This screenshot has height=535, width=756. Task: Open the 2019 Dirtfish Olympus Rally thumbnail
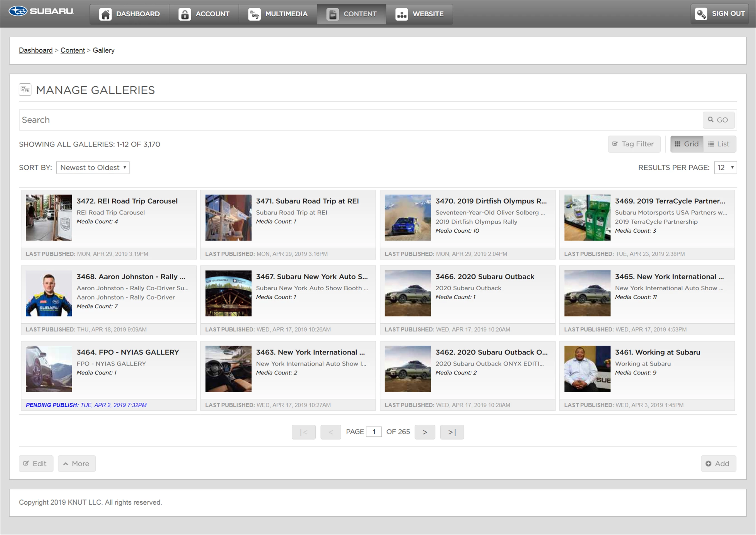click(407, 217)
